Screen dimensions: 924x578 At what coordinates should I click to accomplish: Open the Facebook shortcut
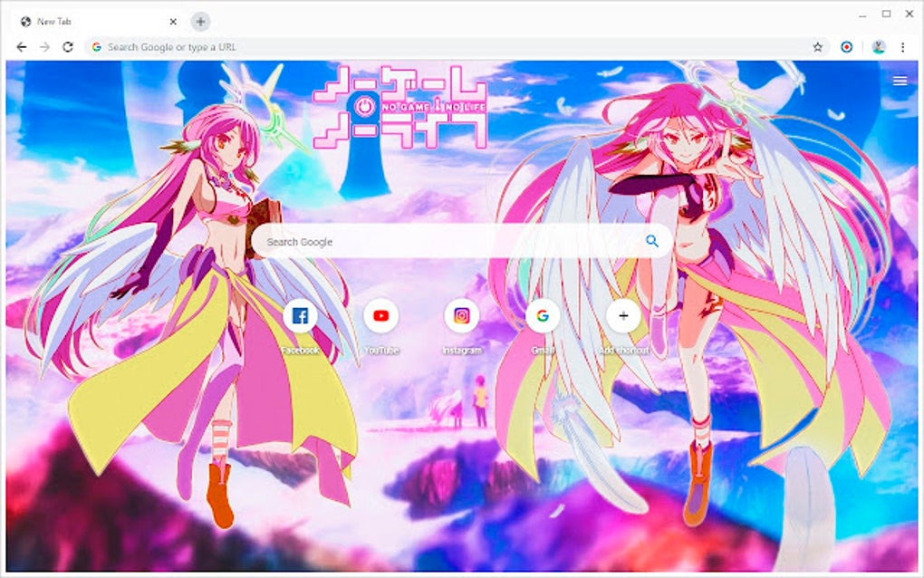[300, 316]
